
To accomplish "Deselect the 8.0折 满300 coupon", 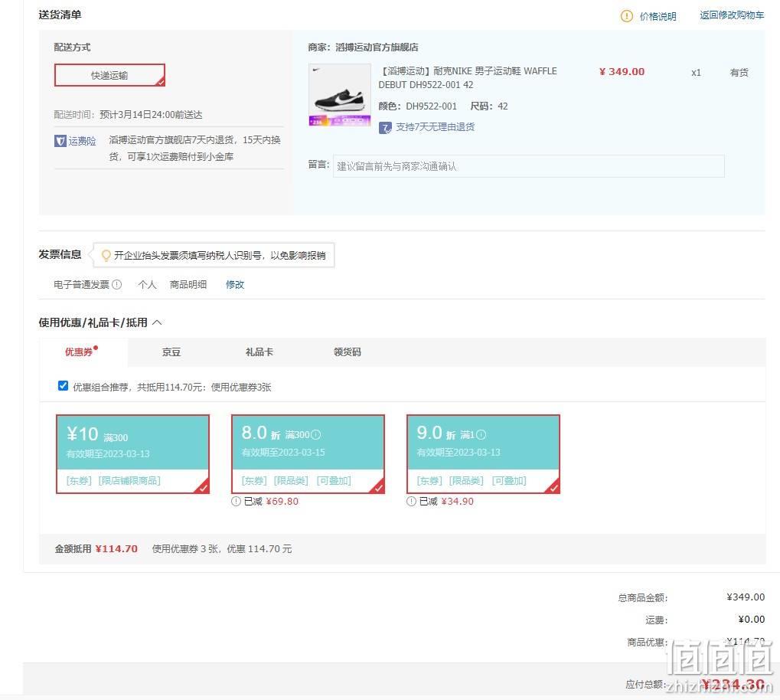I will (308, 454).
